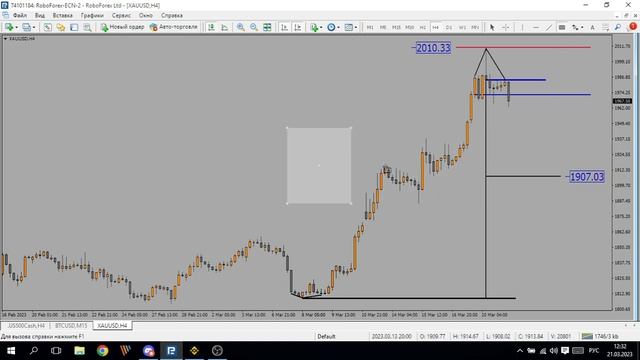Screen dimensions: 640x360
Task: Switch chart to line chart icon
Action: point(224,27)
